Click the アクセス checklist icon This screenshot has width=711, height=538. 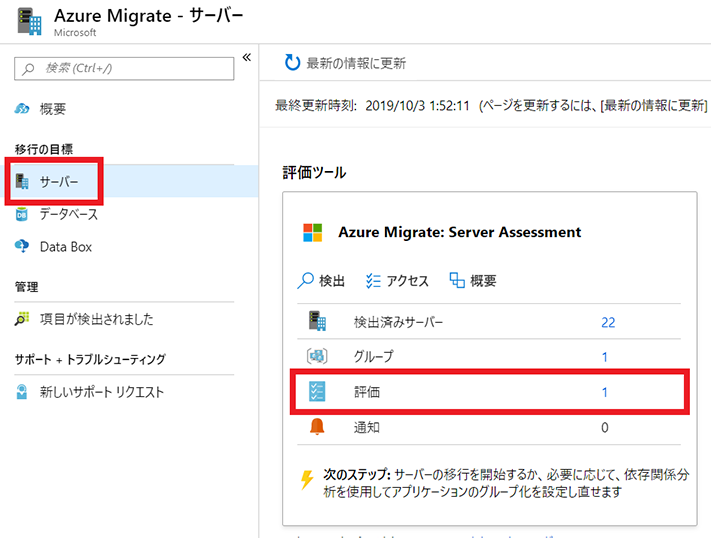(x=373, y=281)
